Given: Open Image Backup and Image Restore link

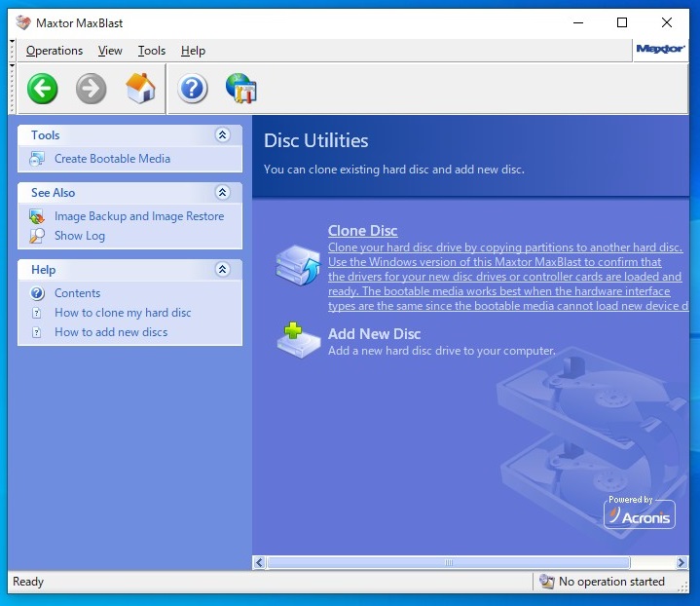Looking at the screenshot, I should point(139,216).
